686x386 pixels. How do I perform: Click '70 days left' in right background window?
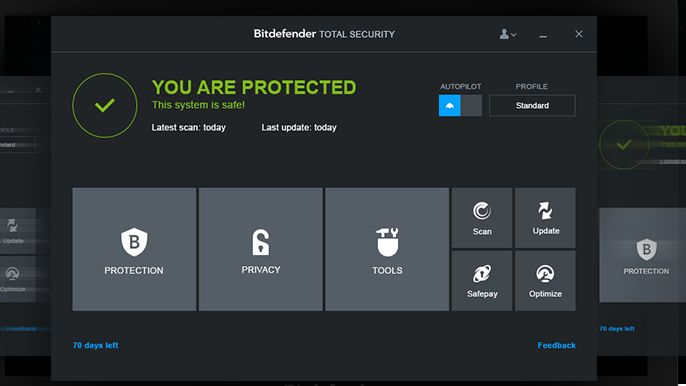click(x=617, y=329)
